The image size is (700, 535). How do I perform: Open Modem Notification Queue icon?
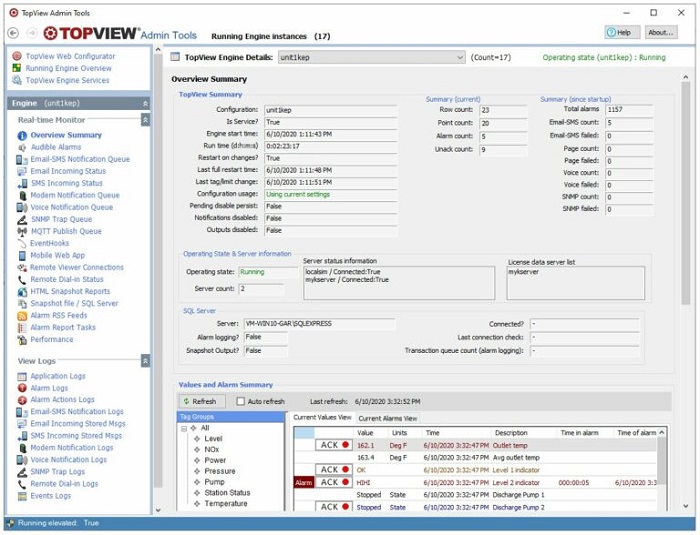pyautogui.click(x=22, y=196)
